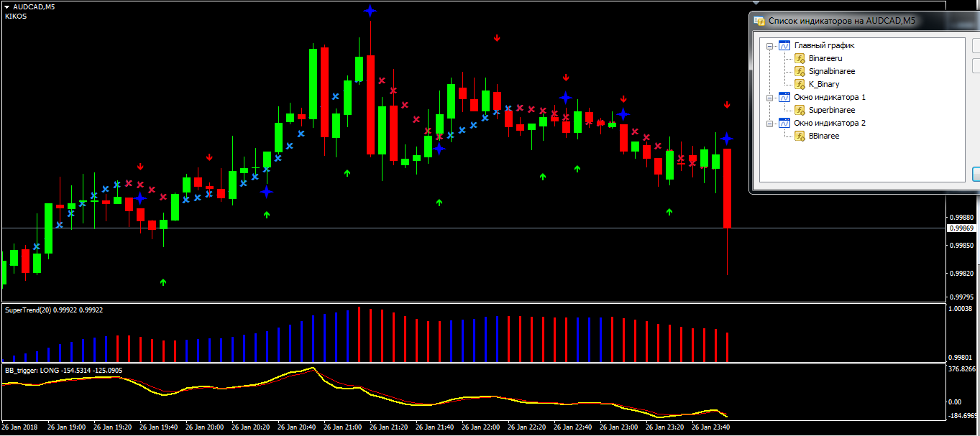Click the 26 Jan 21:00 time axis marker
The width and height of the screenshot is (980, 436).
click(347, 427)
